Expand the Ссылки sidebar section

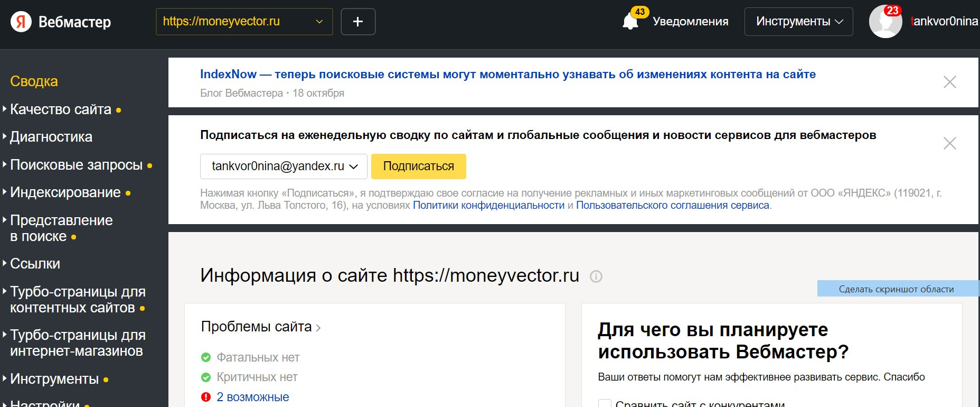pos(35,264)
